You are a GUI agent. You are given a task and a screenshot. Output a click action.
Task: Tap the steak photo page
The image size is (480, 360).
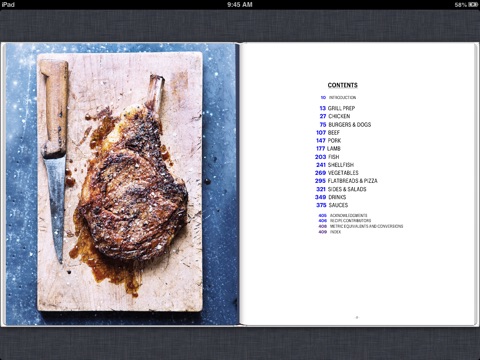click(120, 184)
